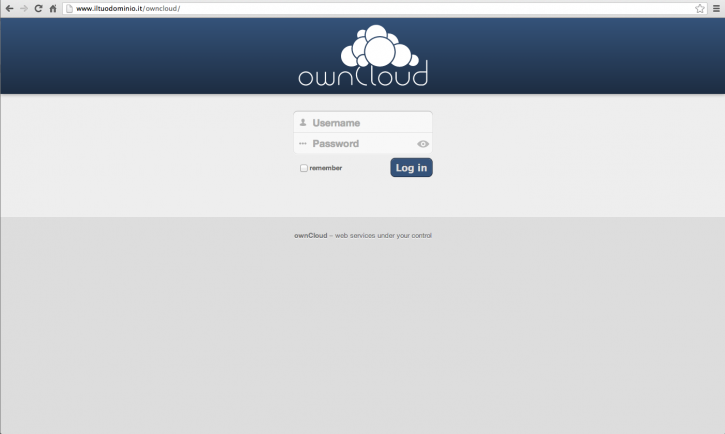Open the ownCloud link in the footer
725x434 pixels.
(311, 235)
